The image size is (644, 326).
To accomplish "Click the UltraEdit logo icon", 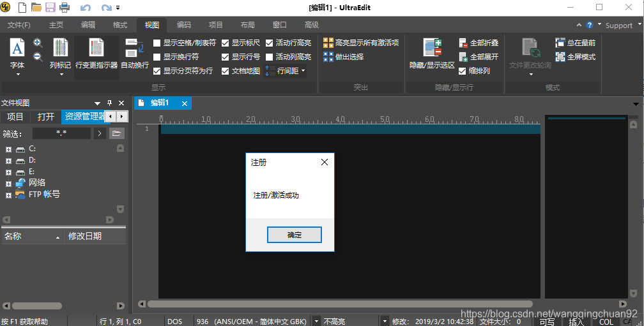I will 6,7.
